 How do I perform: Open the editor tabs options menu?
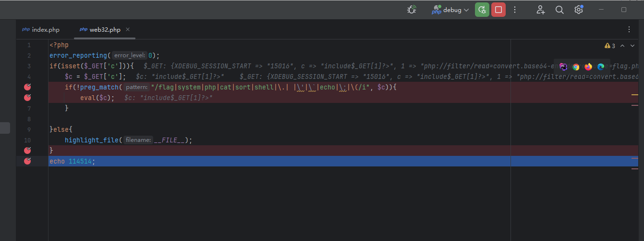629,30
